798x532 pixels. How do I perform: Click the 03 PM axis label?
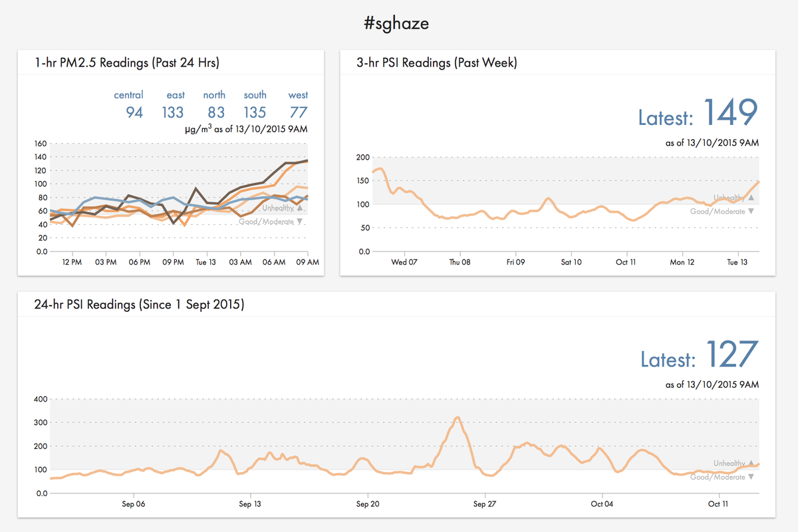[106, 263]
